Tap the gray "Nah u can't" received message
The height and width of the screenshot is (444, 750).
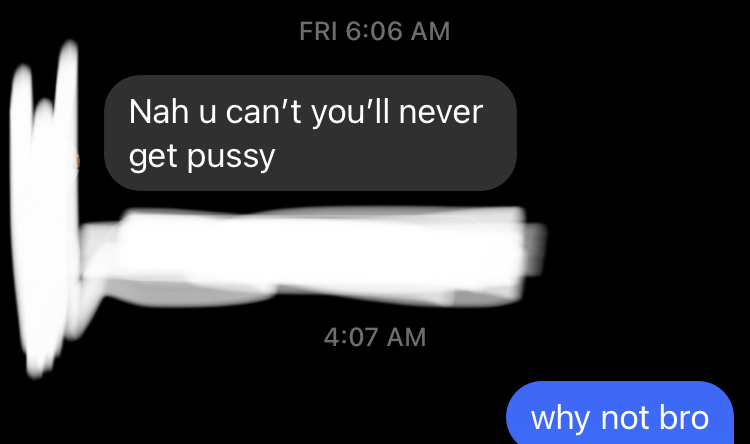(x=310, y=133)
